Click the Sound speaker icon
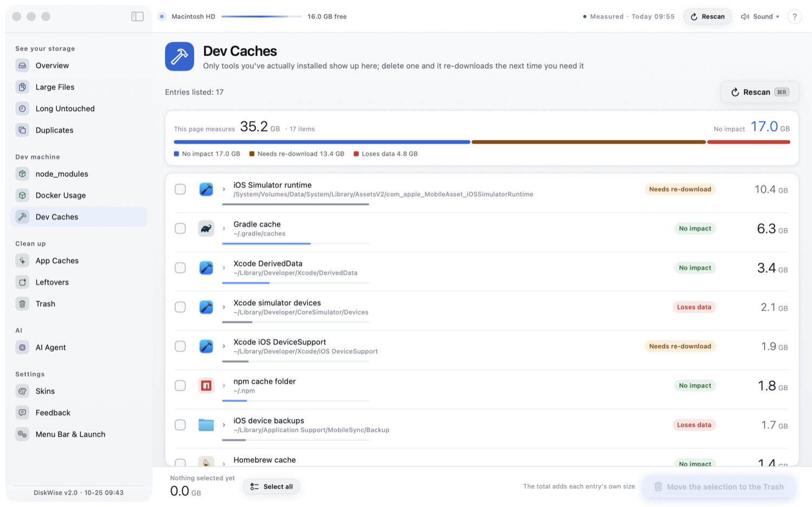The width and height of the screenshot is (812, 507). click(x=745, y=17)
